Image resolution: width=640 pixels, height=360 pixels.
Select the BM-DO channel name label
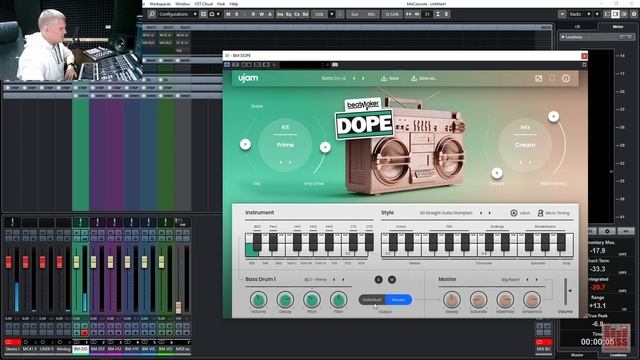click(x=80, y=349)
